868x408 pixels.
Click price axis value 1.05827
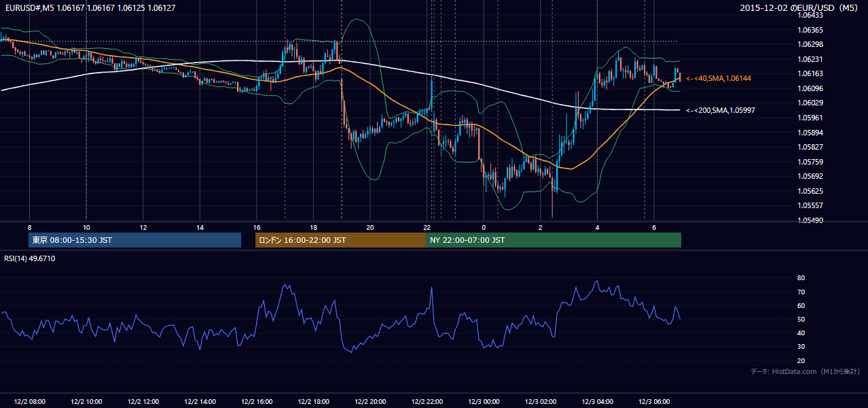tap(810, 147)
